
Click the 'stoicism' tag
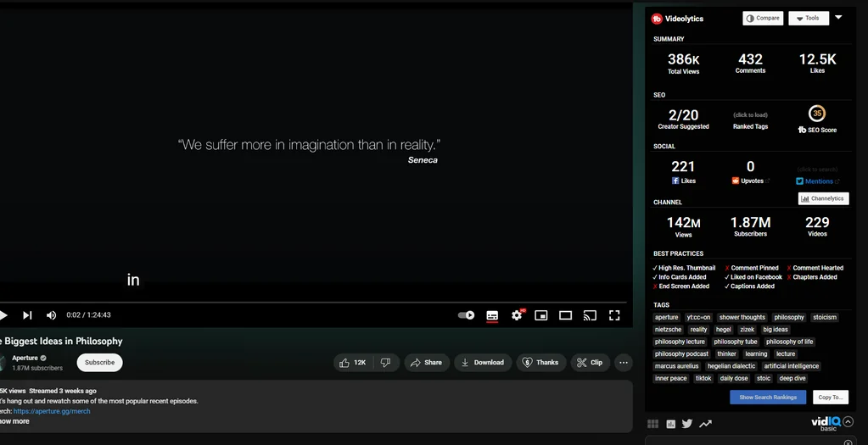pos(825,317)
